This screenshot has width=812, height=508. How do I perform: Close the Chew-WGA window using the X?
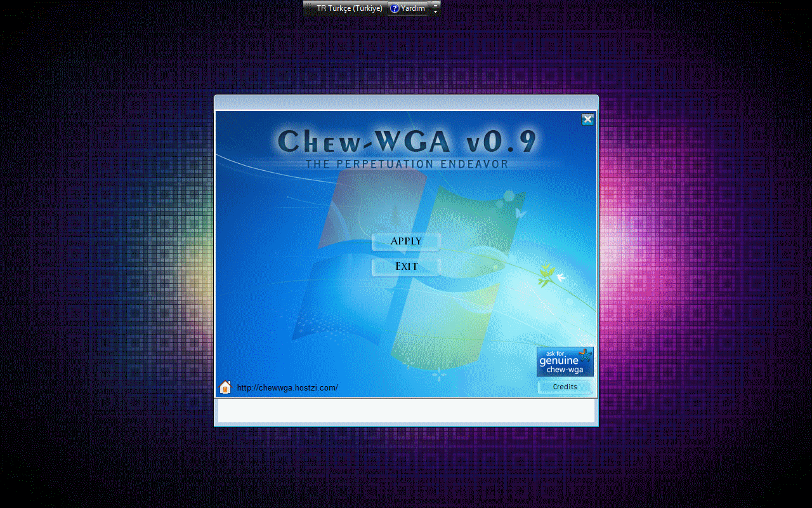click(587, 119)
